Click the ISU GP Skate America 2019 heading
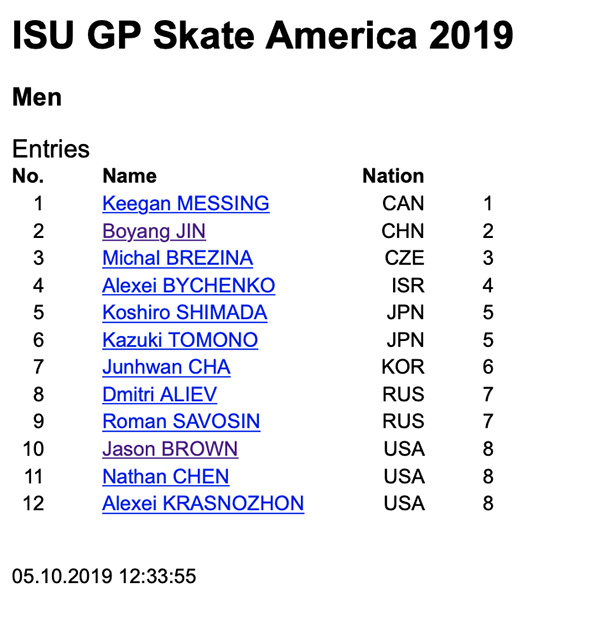This screenshot has width=600, height=625. [x=263, y=35]
